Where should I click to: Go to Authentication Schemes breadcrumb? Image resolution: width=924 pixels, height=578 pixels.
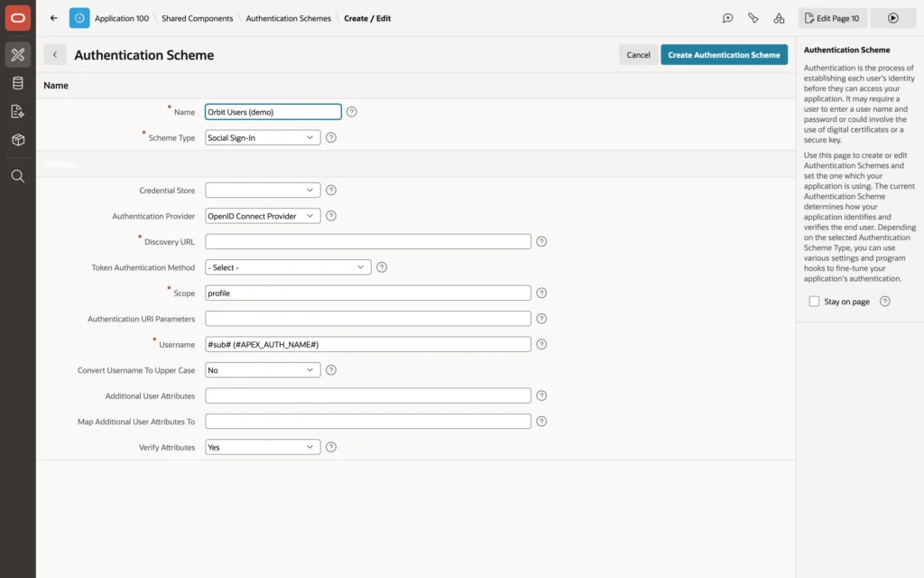(x=288, y=18)
